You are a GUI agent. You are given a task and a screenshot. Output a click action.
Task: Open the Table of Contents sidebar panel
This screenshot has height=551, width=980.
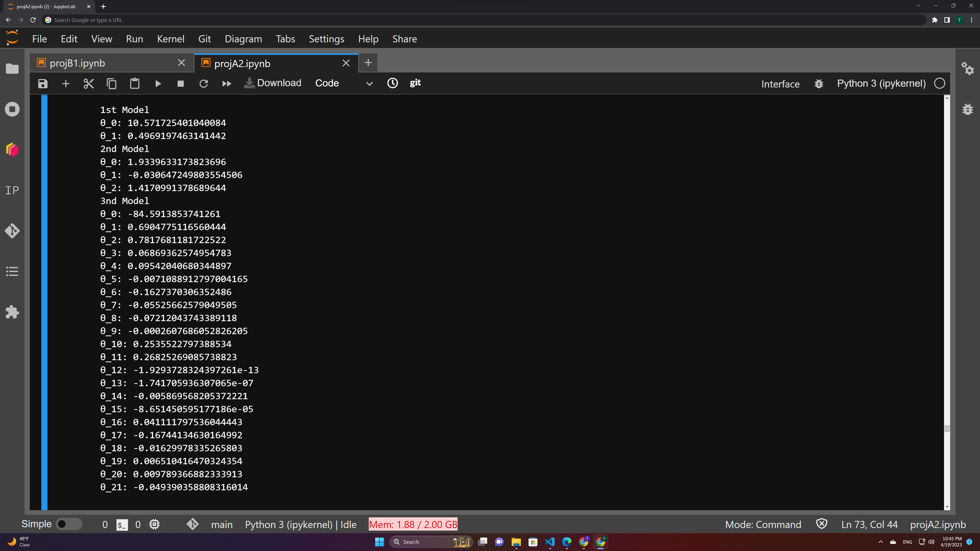(x=12, y=271)
